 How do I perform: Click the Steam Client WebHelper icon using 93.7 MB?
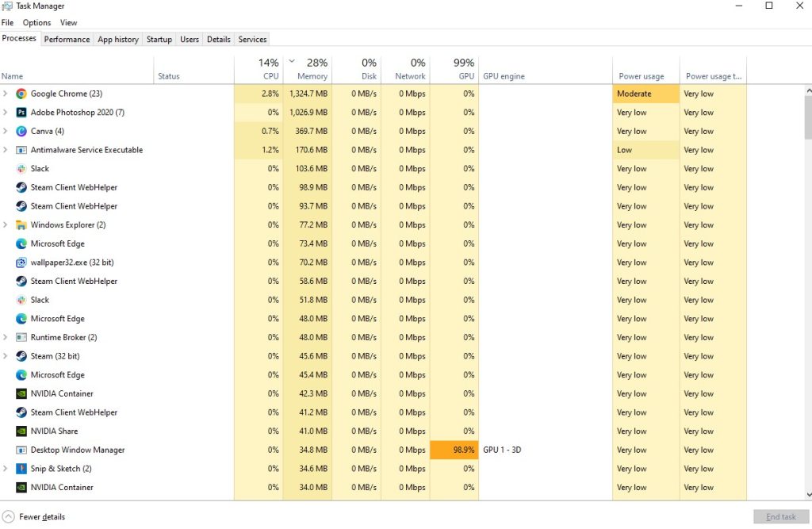(x=21, y=205)
